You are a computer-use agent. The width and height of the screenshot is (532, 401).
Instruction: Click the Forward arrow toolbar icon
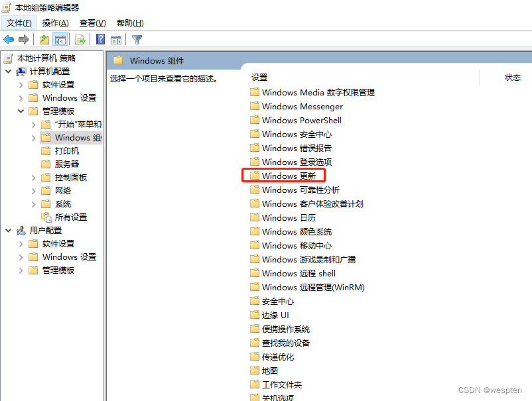pos(24,40)
